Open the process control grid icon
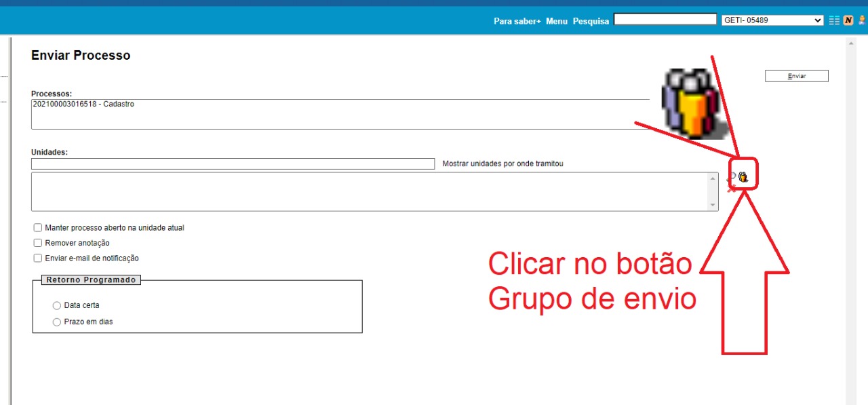868x405 pixels. pos(834,20)
